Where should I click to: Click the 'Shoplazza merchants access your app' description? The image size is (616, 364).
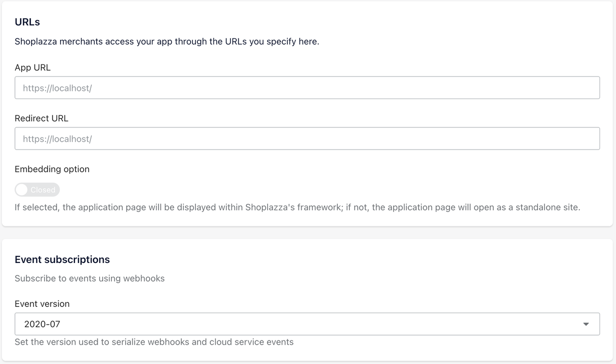click(167, 42)
